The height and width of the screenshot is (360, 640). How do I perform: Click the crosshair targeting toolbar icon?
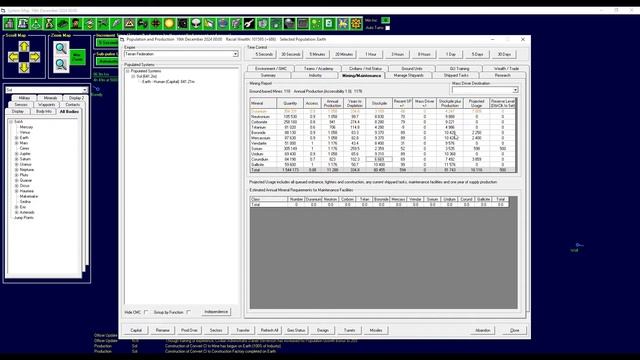[156, 24]
